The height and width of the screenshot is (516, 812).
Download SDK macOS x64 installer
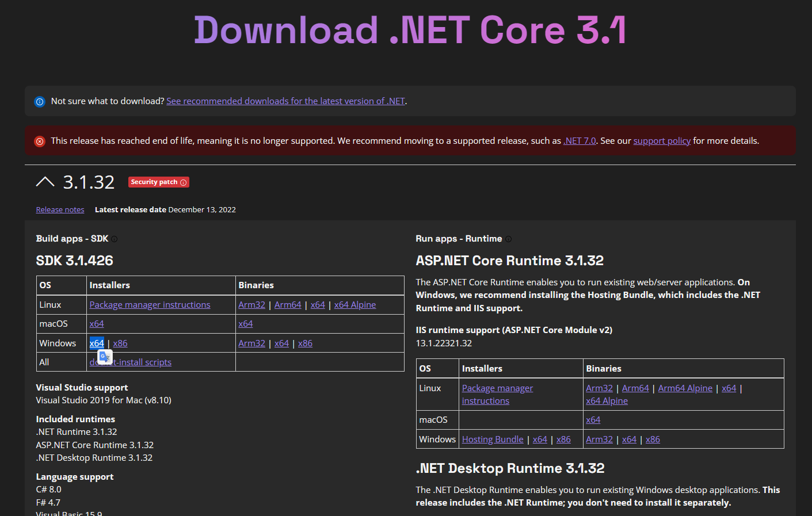pos(97,324)
